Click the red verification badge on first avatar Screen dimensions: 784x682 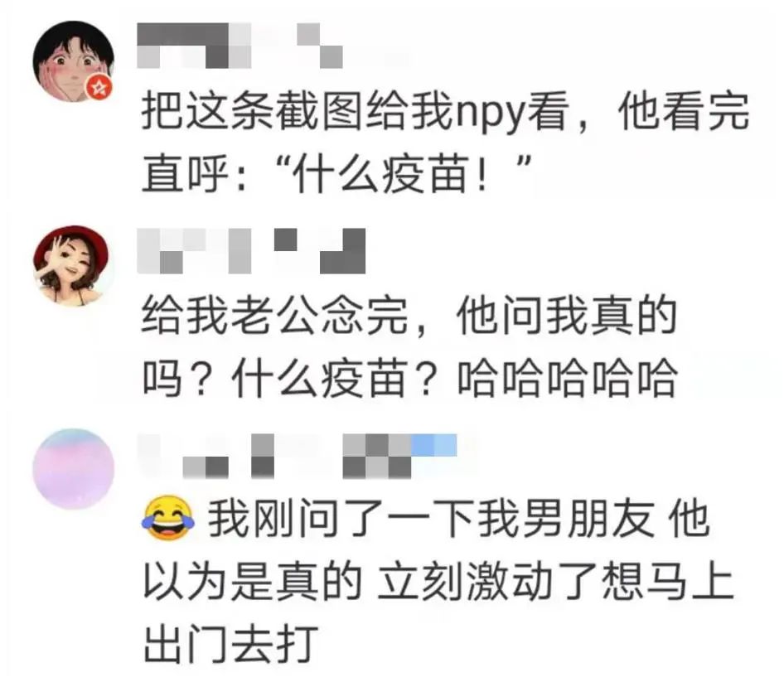tap(100, 88)
